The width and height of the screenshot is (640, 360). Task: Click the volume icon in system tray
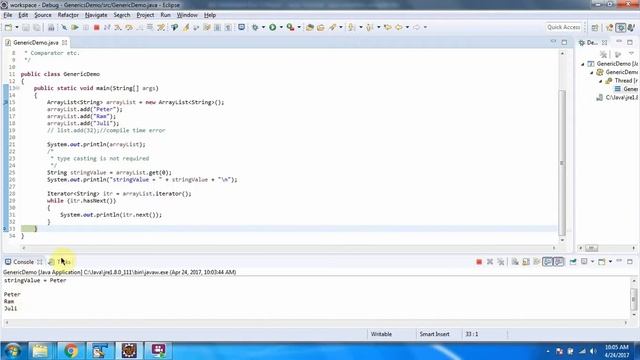tap(593, 351)
